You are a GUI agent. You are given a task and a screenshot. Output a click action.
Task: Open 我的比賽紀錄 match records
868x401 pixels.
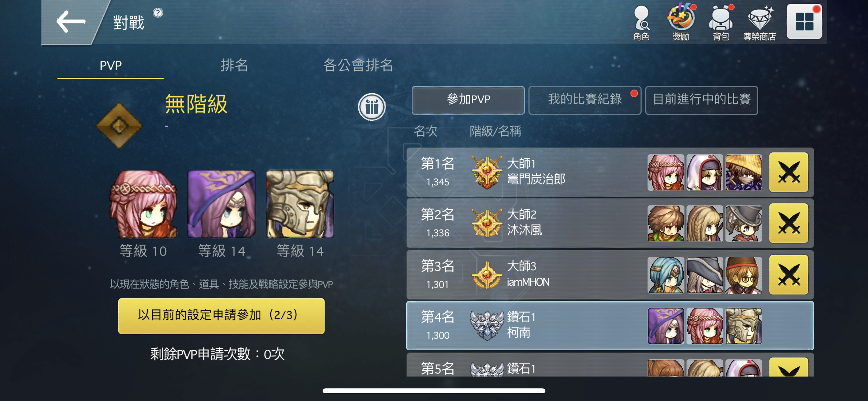pos(584,100)
